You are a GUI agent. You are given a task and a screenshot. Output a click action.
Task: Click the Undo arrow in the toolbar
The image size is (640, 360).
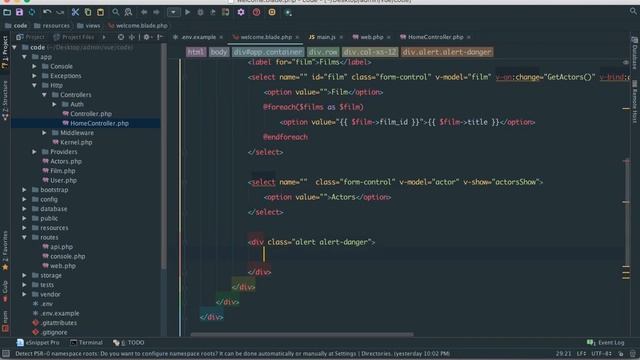click(x=47, y=12)
